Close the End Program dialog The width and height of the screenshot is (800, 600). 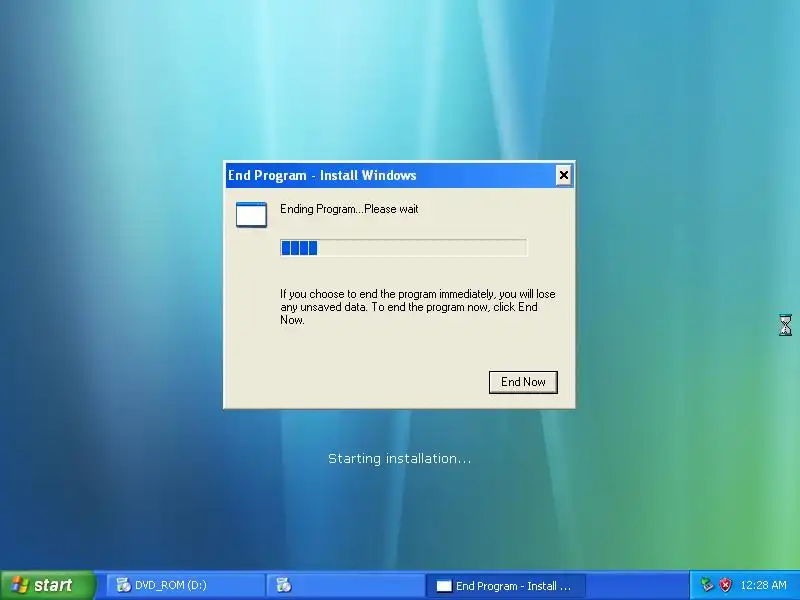pyautogui.click(x=563, y=176)
